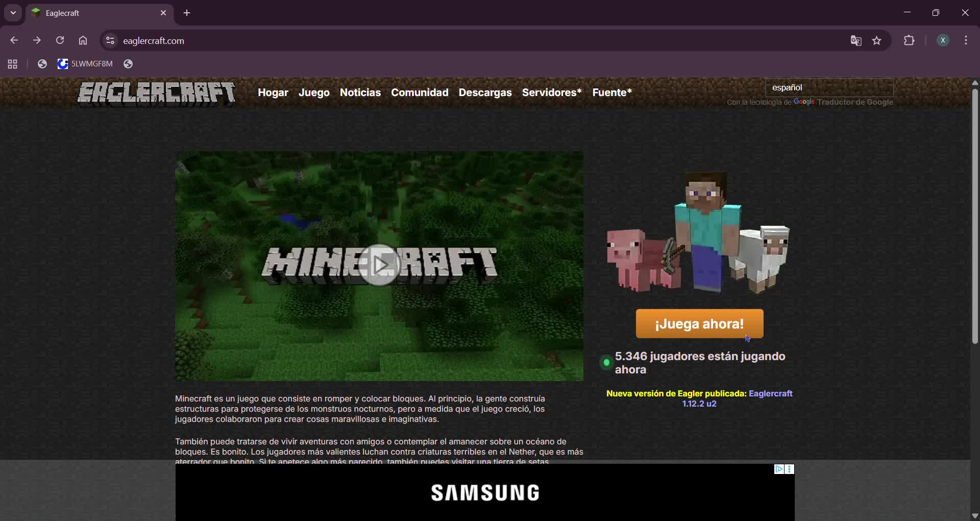Open extensions from the puzzle icon
Image resolution: width=980 pixels, height=521 pixels.
coord(910,40)
